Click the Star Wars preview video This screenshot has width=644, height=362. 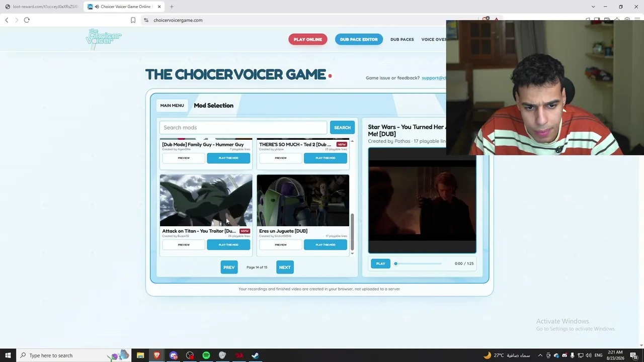(422, 201)
